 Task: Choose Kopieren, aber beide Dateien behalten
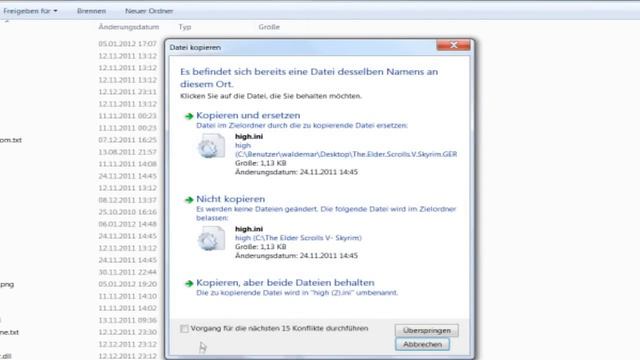tap(285, 283)
